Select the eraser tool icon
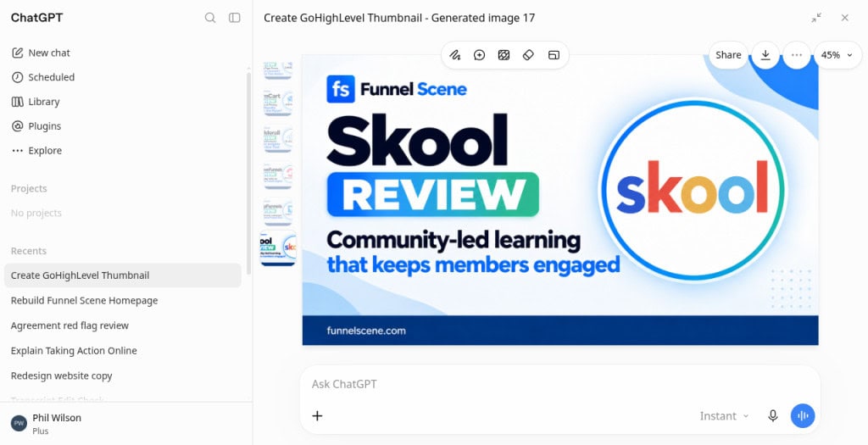Viewport: 868px width, 445px height. click(x=528, y=55)
